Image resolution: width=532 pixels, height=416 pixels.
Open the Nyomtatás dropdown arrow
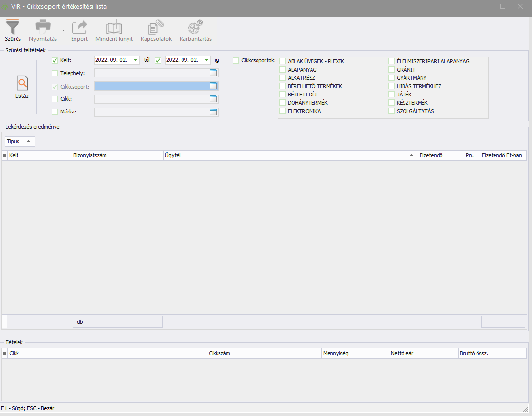point(63,30)
